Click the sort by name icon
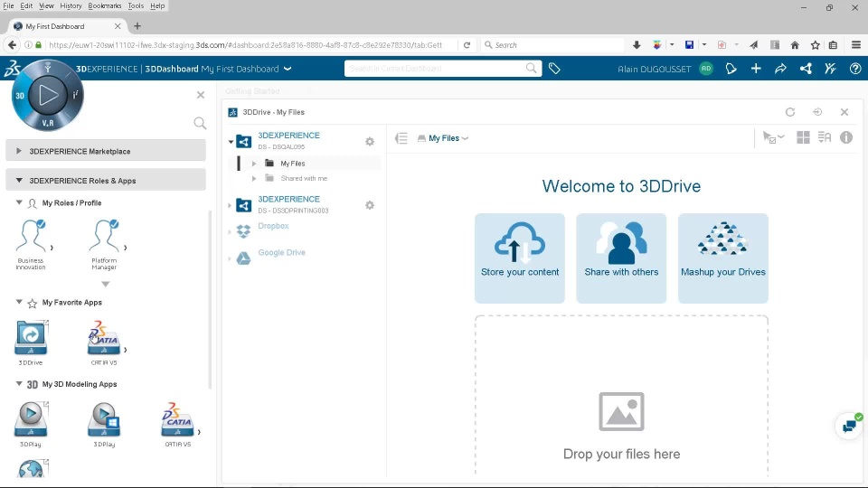The height and width of the screenshot is (488, 868). pos(825,137)
